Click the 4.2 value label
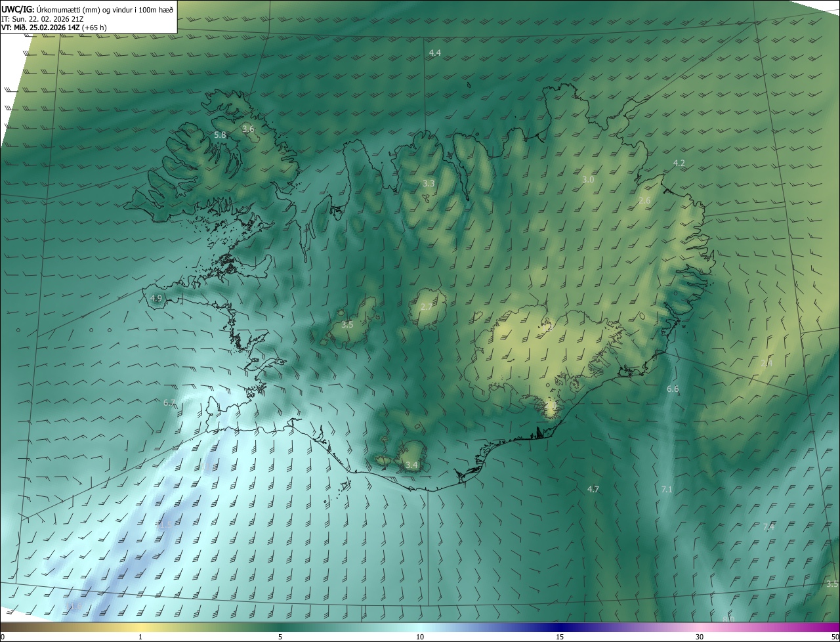This screenshot has height=642, width=840. pyautogui.click(x=679, y=163)
